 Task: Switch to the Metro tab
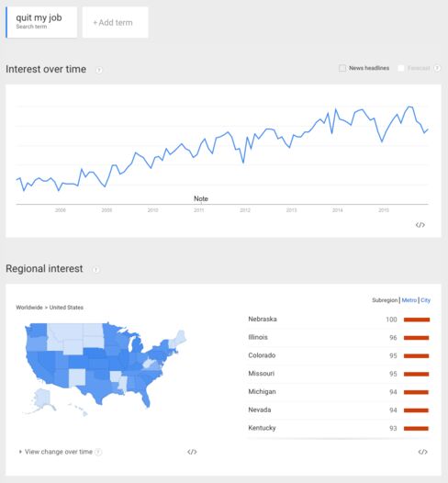[409, 300]
